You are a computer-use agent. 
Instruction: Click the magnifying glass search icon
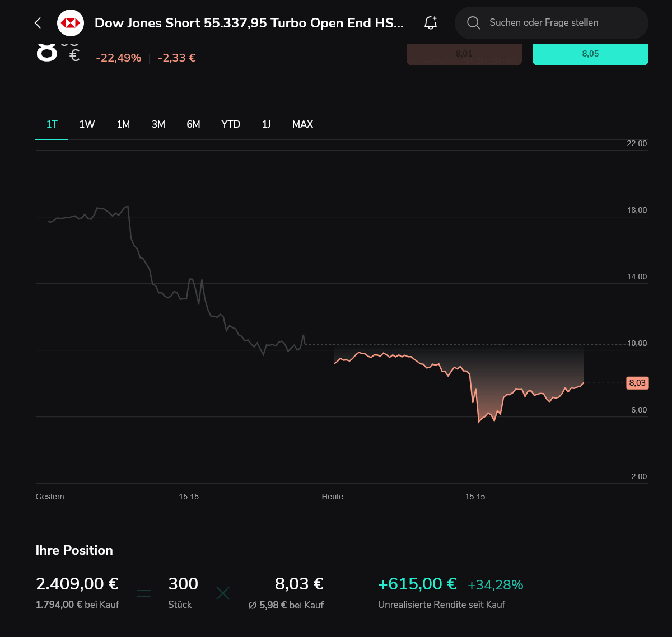point(474,23)
